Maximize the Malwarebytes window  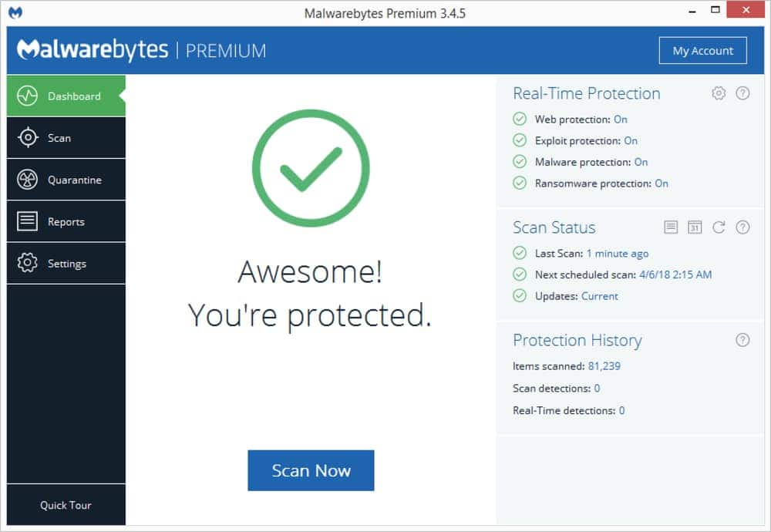tap(715, 10)
